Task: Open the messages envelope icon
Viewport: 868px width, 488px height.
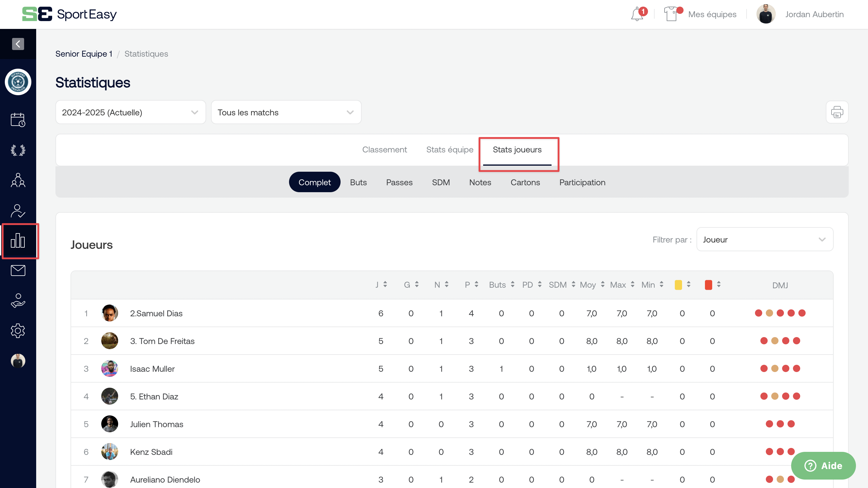Action: (18, 271)
